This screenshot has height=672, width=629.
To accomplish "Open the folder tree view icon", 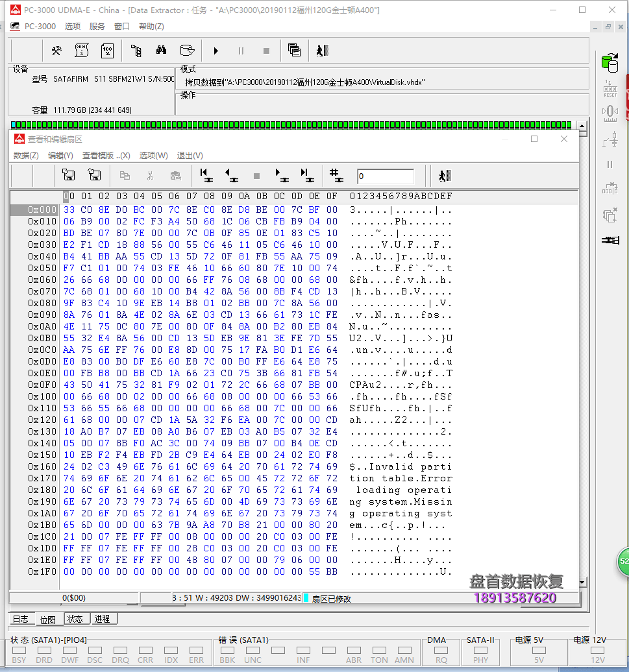I will point(136,51).
